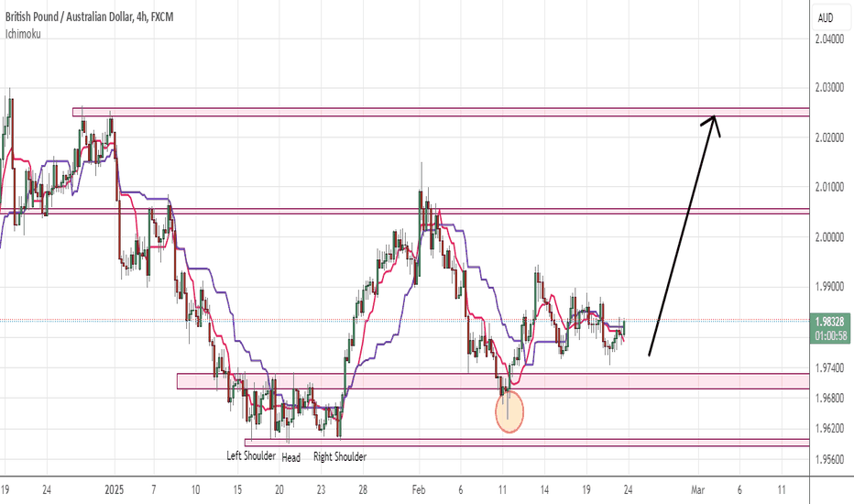Click the AUD currency label

(x=825, y=18)
